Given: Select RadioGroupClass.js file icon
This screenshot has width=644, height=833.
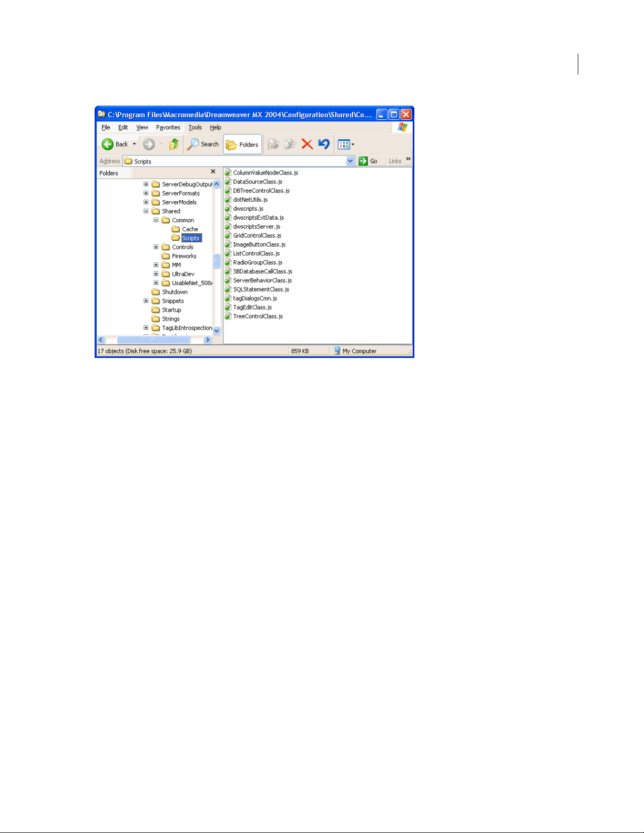Looking at the screenshot, I should (x=228, y=262).
